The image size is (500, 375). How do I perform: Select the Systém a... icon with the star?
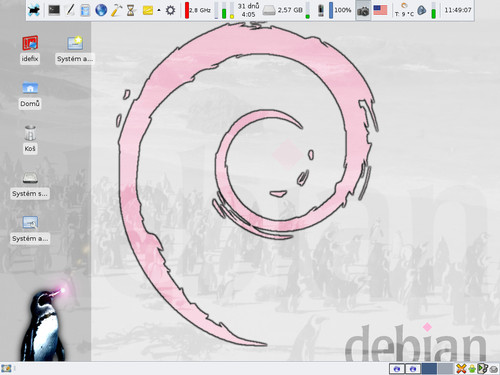[x=75, y=49]
